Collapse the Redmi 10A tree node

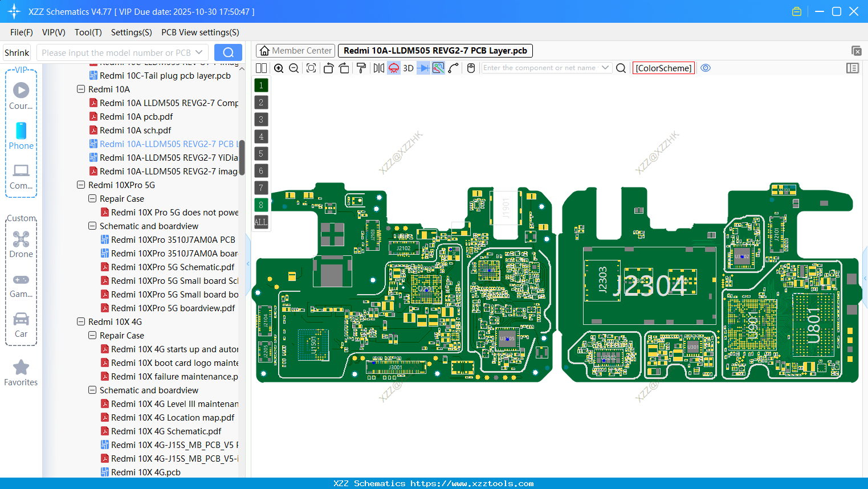(x=81, y=89)
